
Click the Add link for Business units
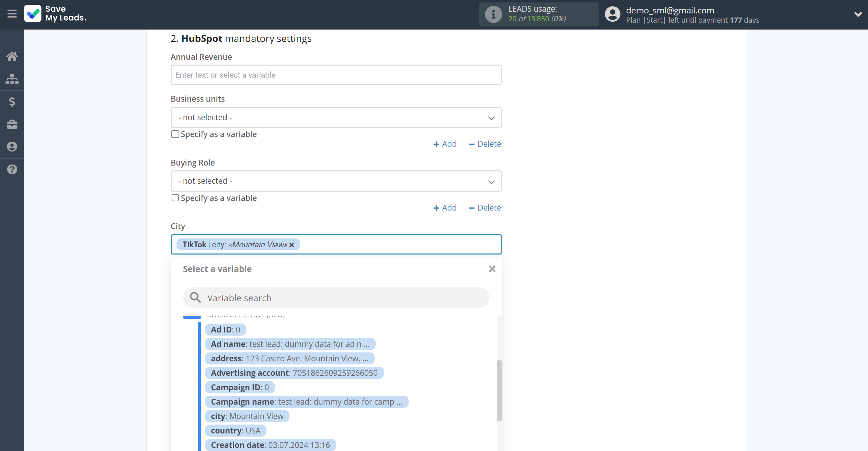(x=445, y=144)
